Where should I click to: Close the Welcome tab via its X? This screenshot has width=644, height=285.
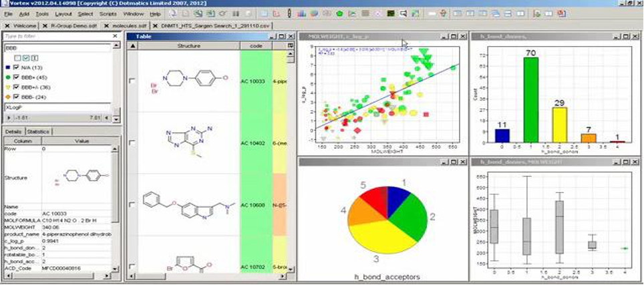click(7, 25)
